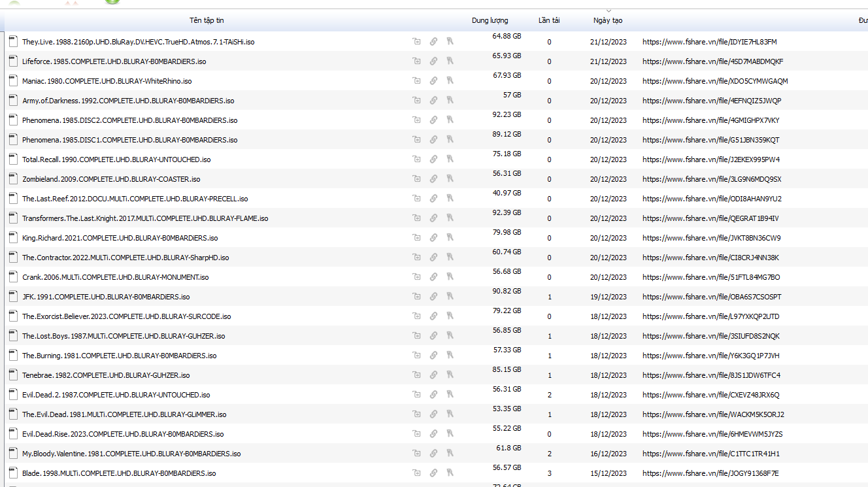Click the link icon in Lifeforce.1985 row
The height and width of the screenshot is (487, 868).
tap(433, 61)
